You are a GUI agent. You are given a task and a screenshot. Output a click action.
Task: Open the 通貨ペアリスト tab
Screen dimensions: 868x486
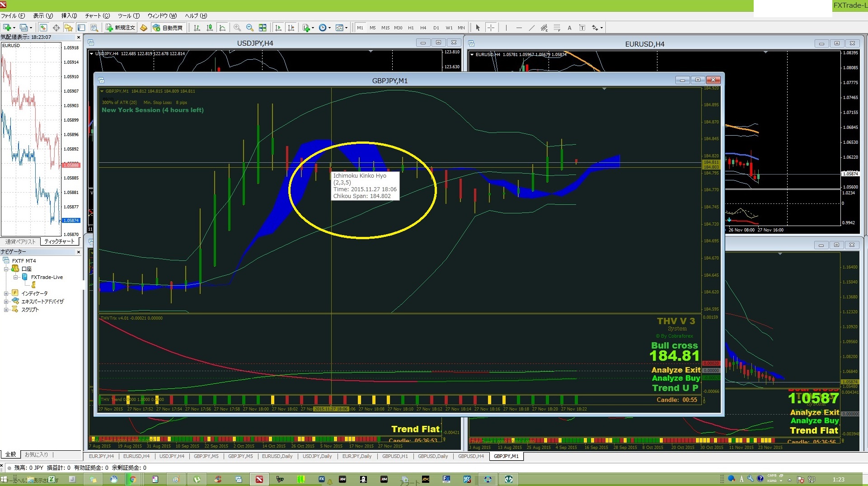(20, 242)
